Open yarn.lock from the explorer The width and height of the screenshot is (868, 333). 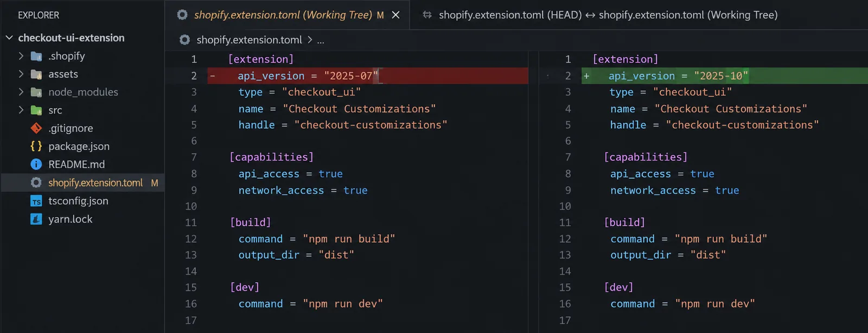tap(71, 219)
